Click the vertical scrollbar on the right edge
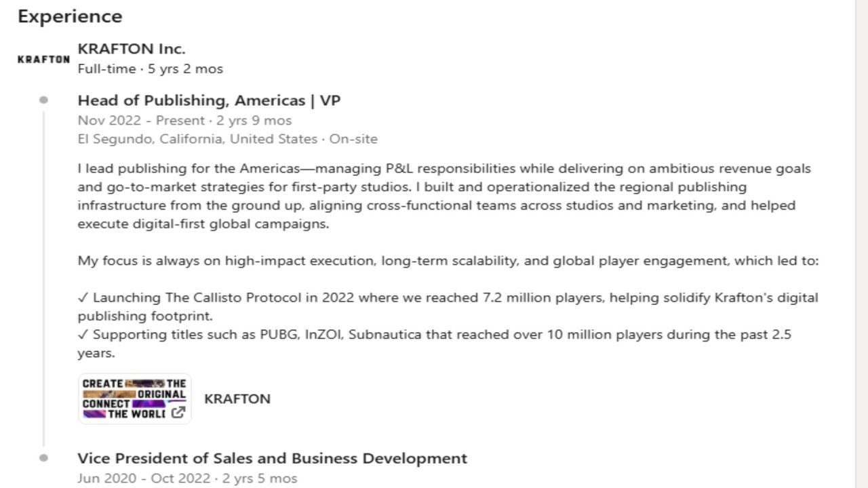The height and width of the screenshot is (488, 868). 861,244
